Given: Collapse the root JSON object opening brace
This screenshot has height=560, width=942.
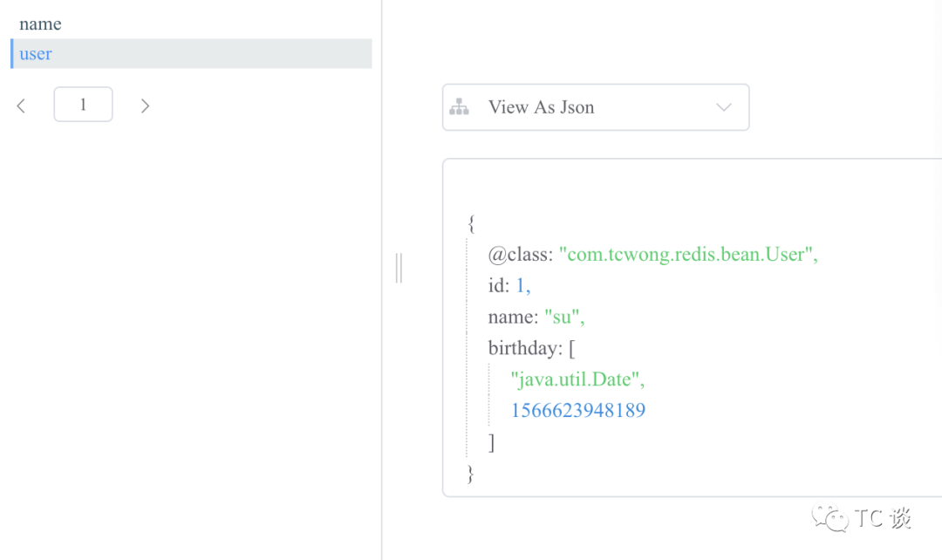Looking at the screenshot, I should pos(472,223).
